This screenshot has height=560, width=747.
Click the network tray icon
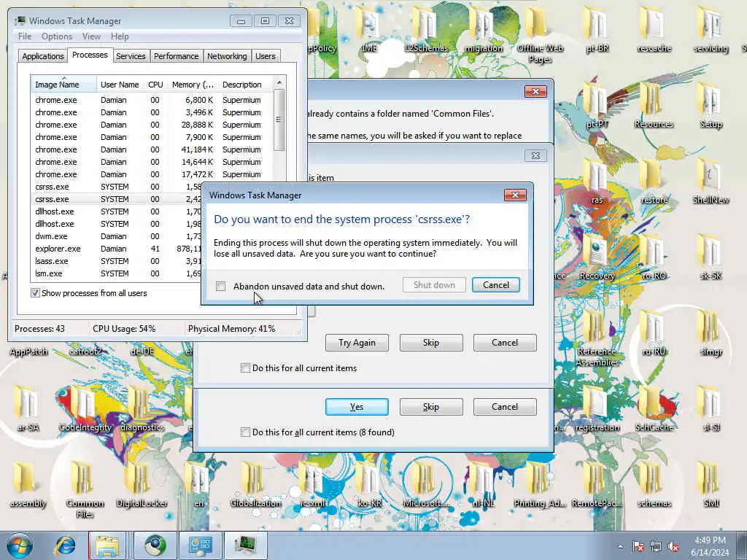(x=656, y=547)
